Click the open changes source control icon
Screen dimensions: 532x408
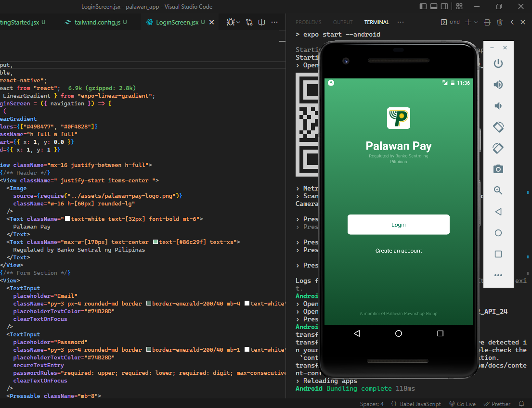(x=249, y=22)
